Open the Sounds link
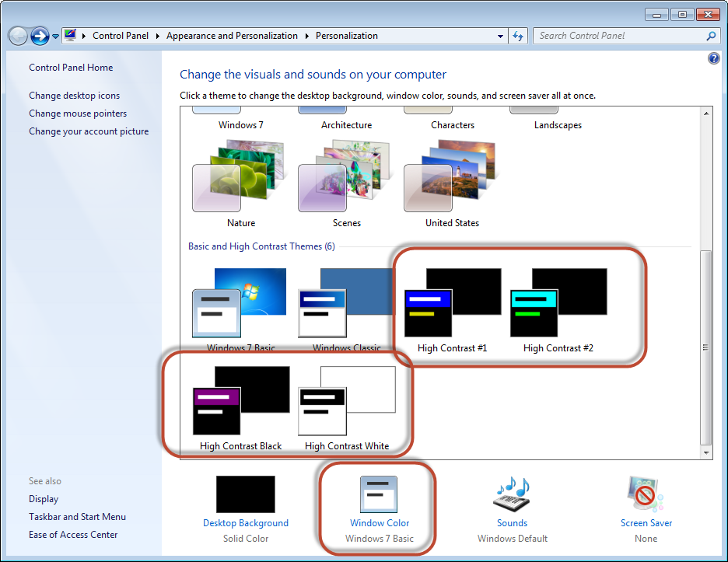 click(512, 523)
